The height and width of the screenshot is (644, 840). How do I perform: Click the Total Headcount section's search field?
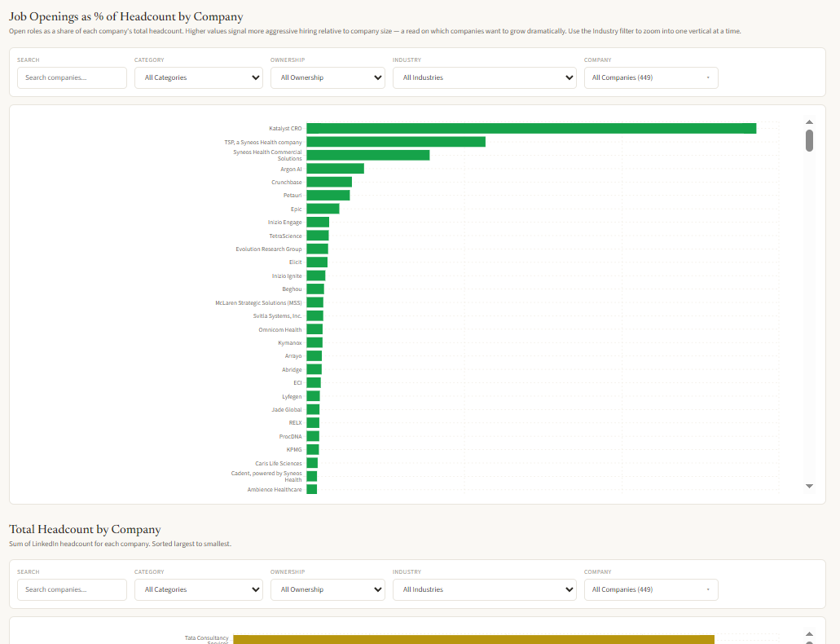[72, 589]
